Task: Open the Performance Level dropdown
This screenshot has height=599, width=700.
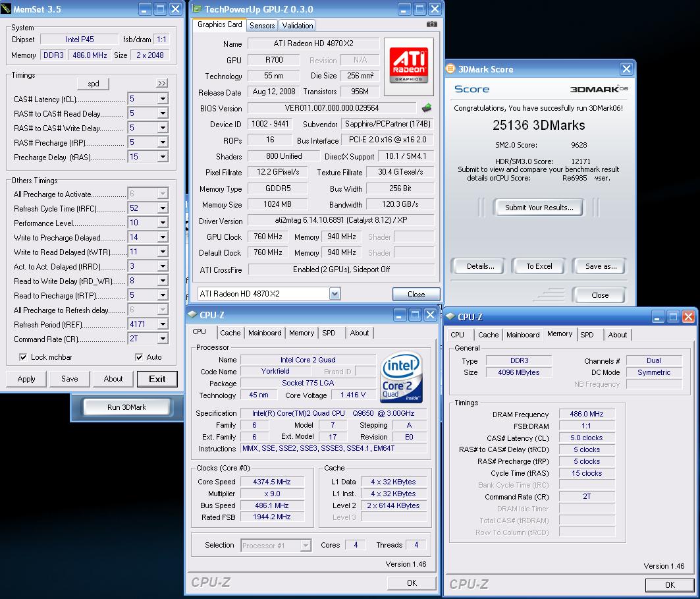Action: click(x=163, y=223)
